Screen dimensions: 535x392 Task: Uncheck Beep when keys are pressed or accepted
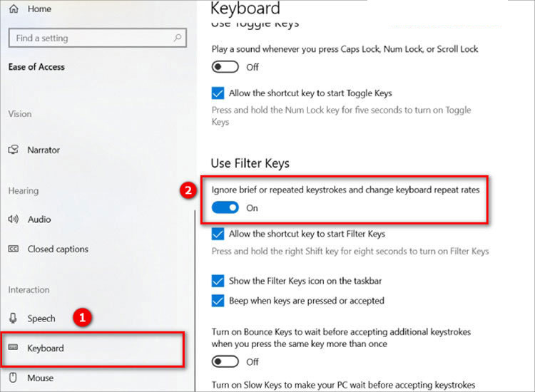click(x=218, y=301)
